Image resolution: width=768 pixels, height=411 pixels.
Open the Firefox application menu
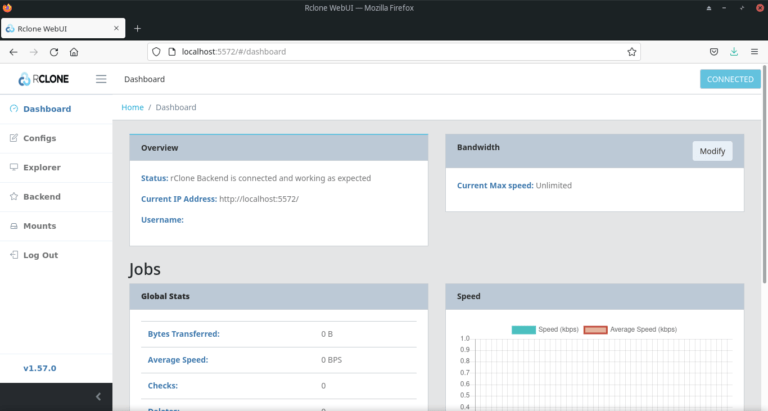755,52
